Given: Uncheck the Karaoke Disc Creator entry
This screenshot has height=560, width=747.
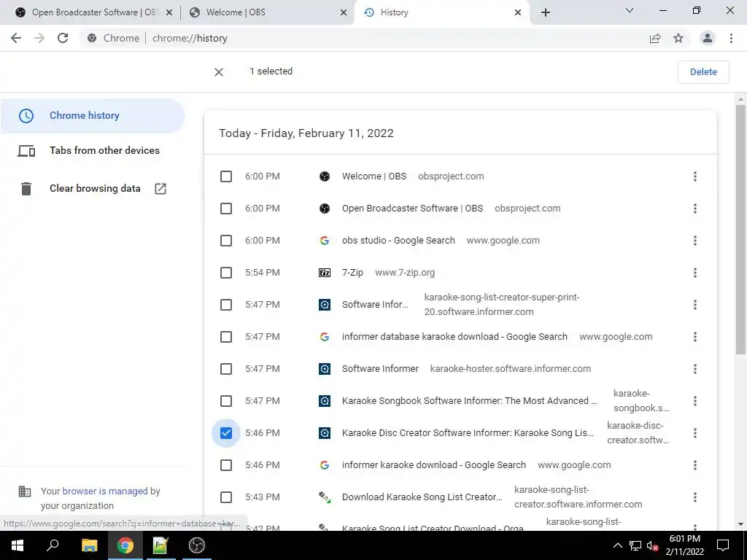Looking at the screenshot, I should coord(226,433).
